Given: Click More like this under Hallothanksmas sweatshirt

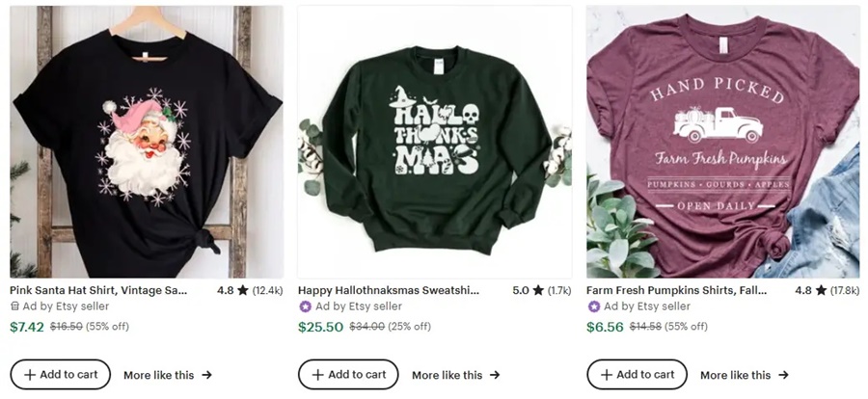Looking at the screenshot, I should (x=455, y=375).
